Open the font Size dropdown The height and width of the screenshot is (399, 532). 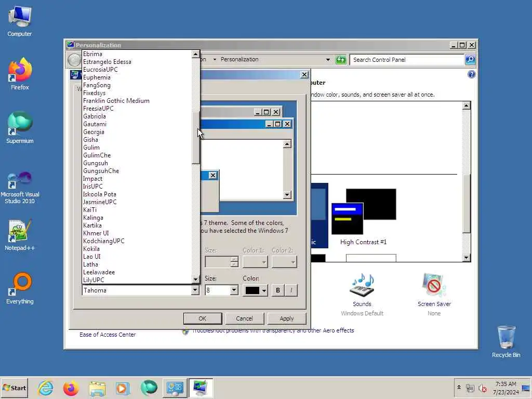[x=234, y=290]
